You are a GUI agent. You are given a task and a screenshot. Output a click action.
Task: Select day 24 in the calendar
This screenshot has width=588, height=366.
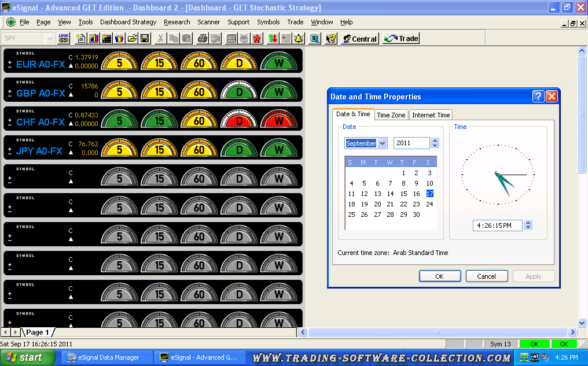pos(429,204)
